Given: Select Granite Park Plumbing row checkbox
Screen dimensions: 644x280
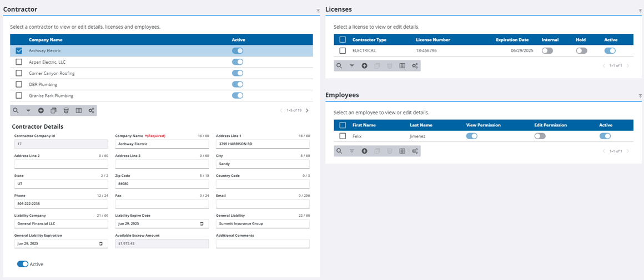Looking at the screenshot, I should coord(19,95).
